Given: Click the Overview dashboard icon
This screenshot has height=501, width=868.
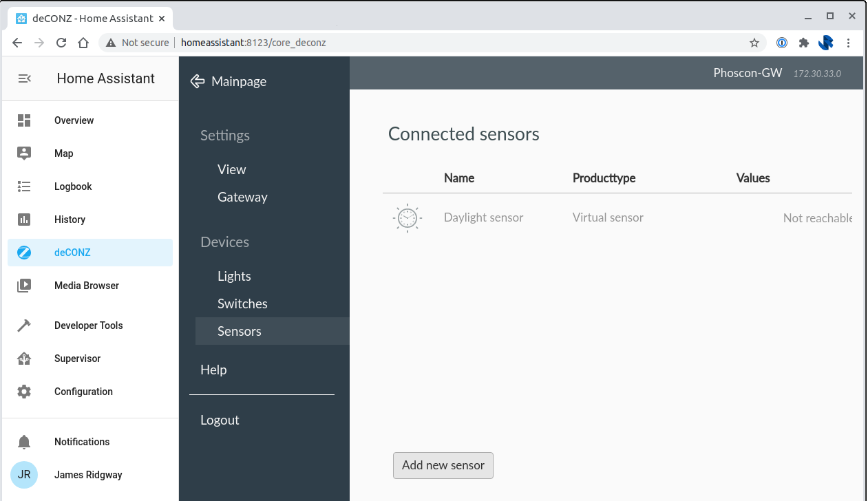Looking at the screenshot, I should [x=24, y=120].
